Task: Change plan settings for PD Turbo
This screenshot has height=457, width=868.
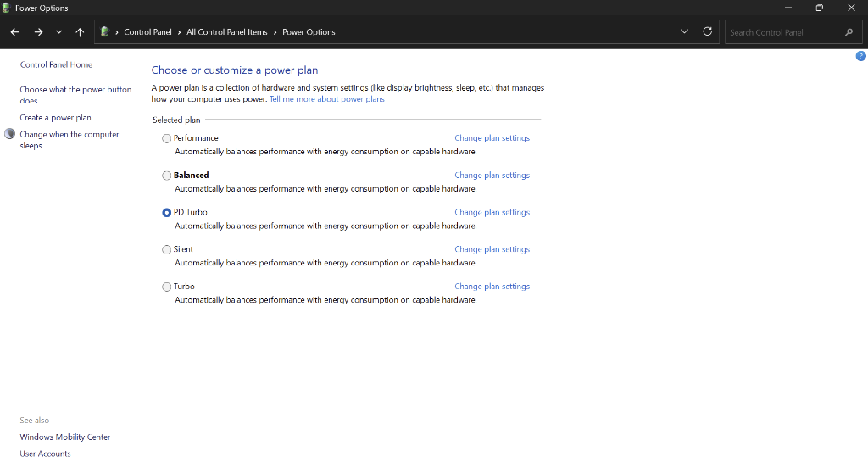Action: coord(492,212)
